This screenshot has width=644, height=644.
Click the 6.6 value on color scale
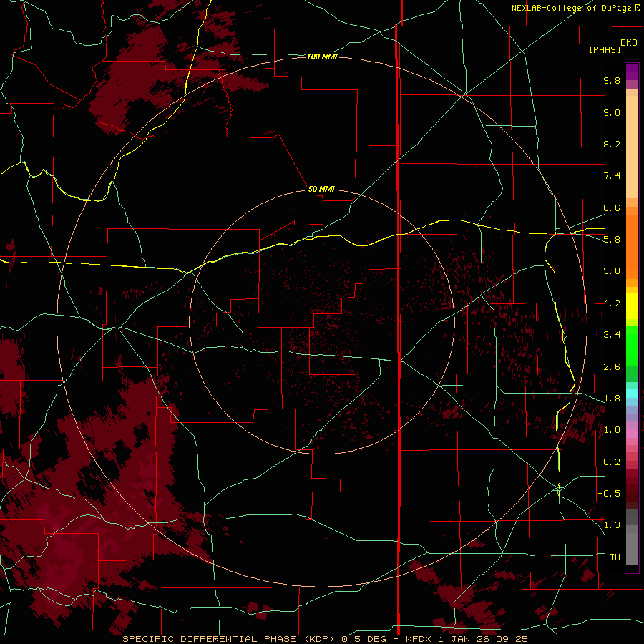[612, 208]
